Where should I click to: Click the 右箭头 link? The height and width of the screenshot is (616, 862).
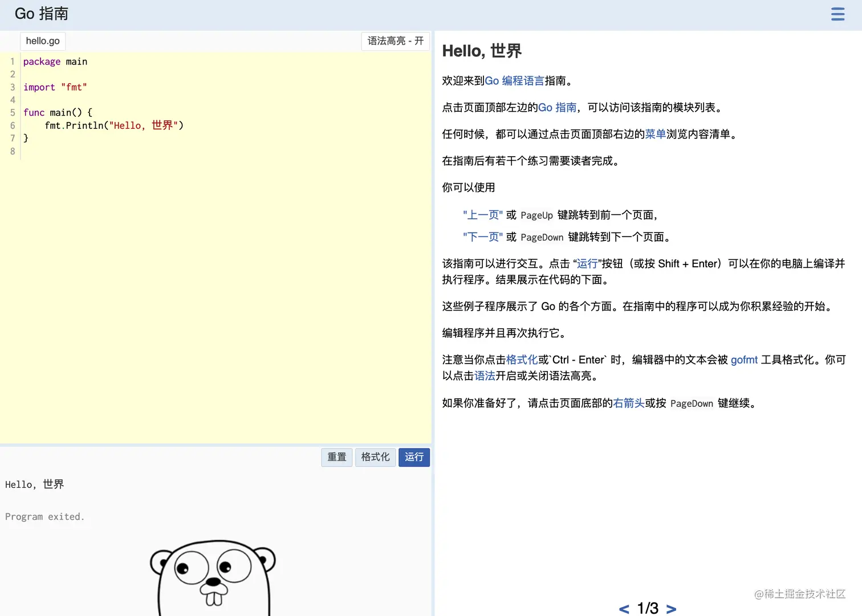click(x=629, y=403)
